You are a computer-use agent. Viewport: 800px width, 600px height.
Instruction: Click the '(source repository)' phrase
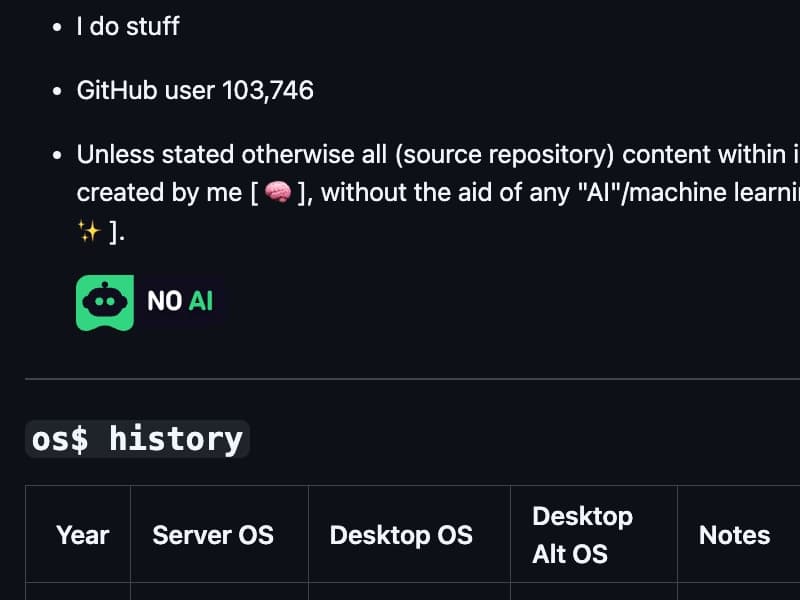pyautogui.click(x=505, y=154)
